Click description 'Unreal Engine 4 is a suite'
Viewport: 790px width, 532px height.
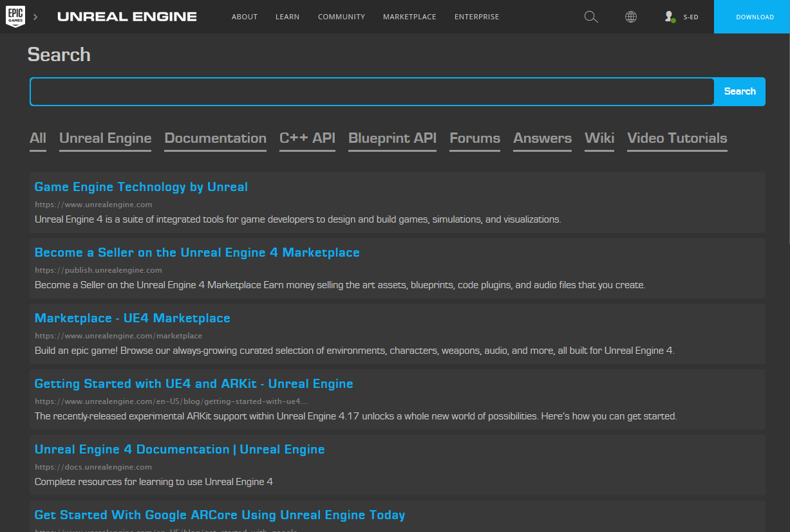298,219
